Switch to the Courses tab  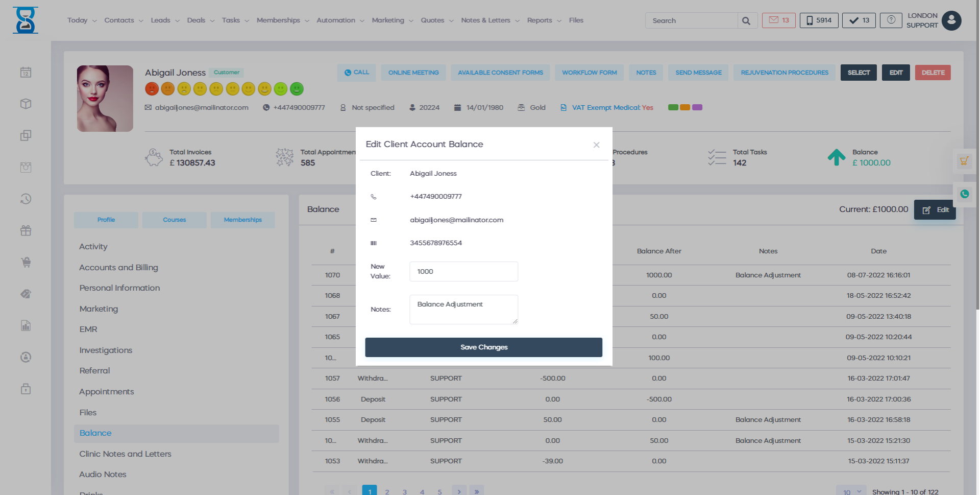click(x=174, y=220)
